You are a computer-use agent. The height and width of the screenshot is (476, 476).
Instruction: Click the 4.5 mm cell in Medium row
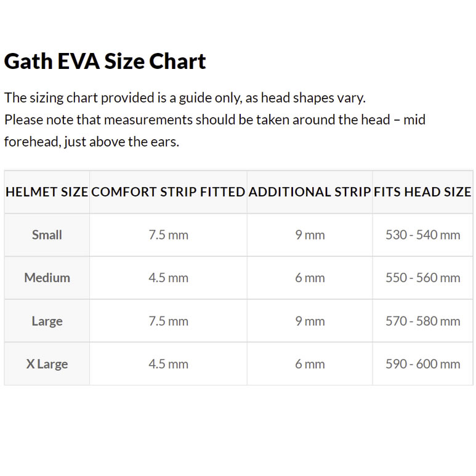(x=168, y=278)
